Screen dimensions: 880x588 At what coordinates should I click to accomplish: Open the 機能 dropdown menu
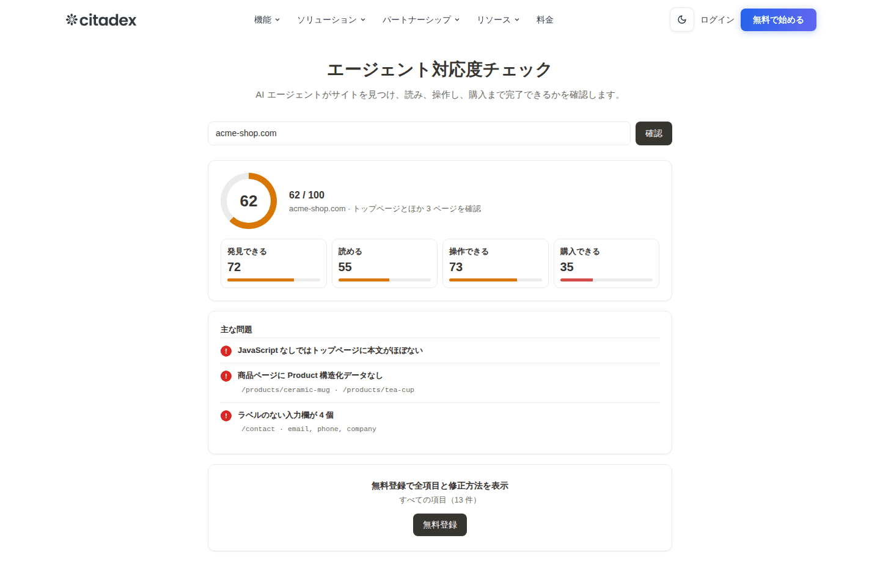tap(267, 20)
